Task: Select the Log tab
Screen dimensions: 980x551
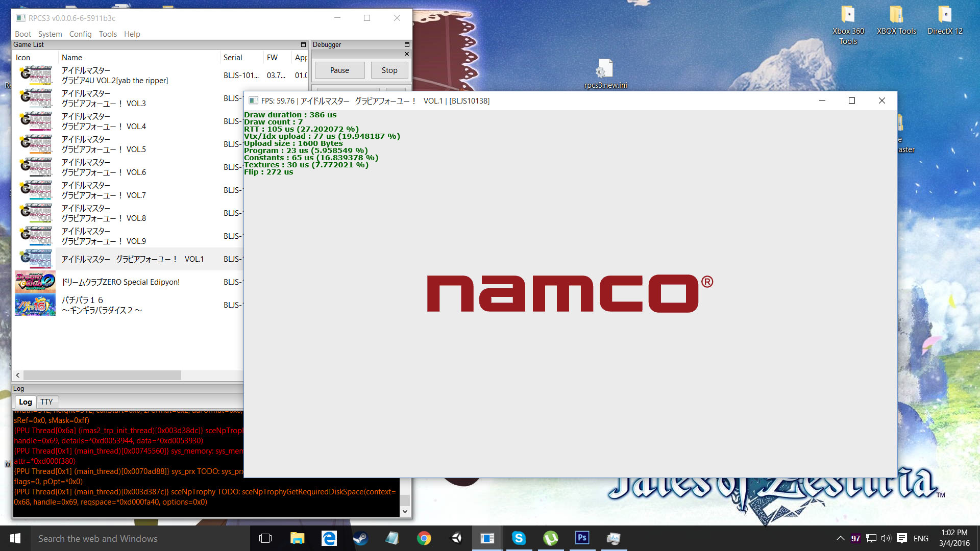Action: point(25,402)
